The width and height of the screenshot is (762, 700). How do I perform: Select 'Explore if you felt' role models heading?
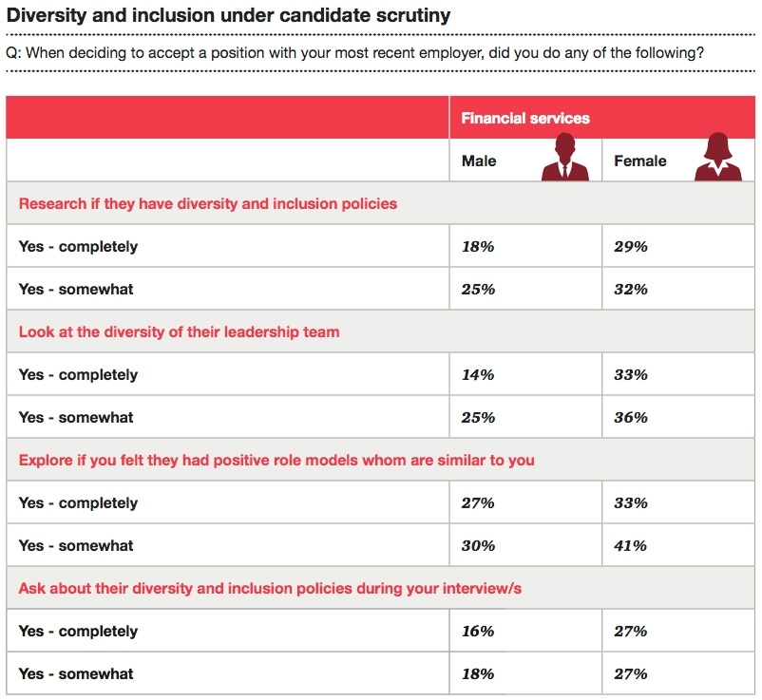[x=276, y=461]
